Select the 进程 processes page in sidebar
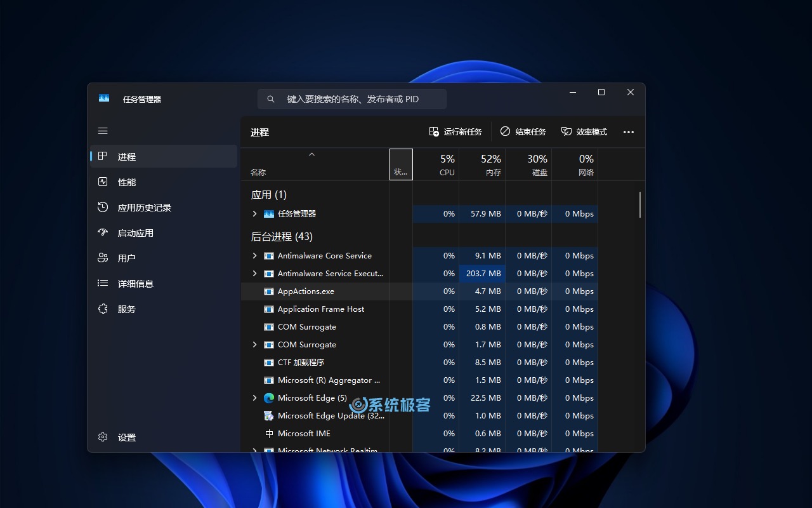The height and width of the screenshot is (508, 812). click(126, 157)
